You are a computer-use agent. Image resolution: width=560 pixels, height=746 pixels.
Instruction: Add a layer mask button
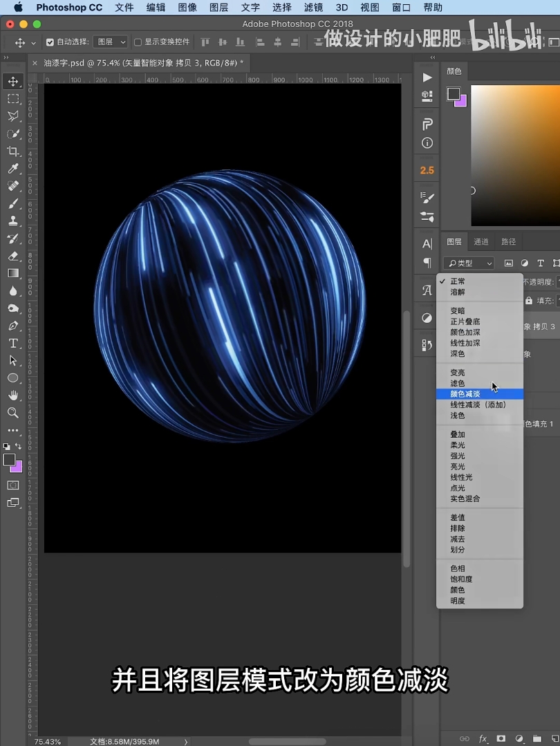point(501,738)
